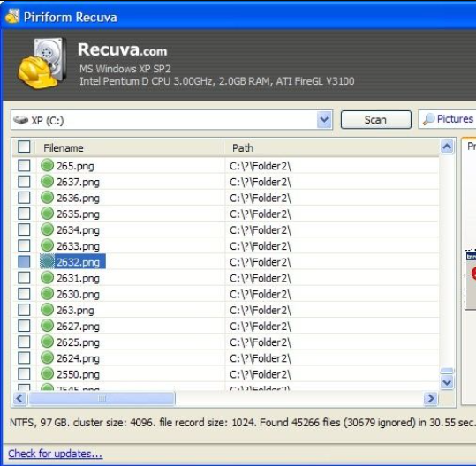Click the Recuva hard-hat drive logo
Screen dimensions: 476x466
[x=42, y=63]
